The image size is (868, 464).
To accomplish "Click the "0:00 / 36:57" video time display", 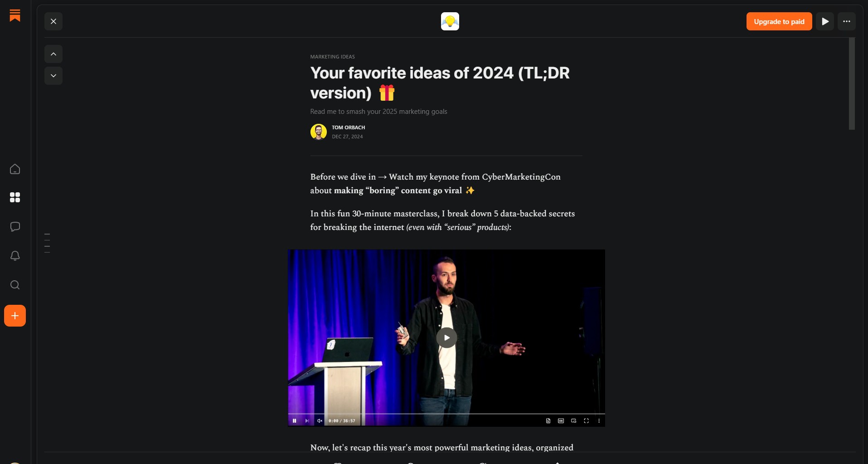I will coord(342,421).
